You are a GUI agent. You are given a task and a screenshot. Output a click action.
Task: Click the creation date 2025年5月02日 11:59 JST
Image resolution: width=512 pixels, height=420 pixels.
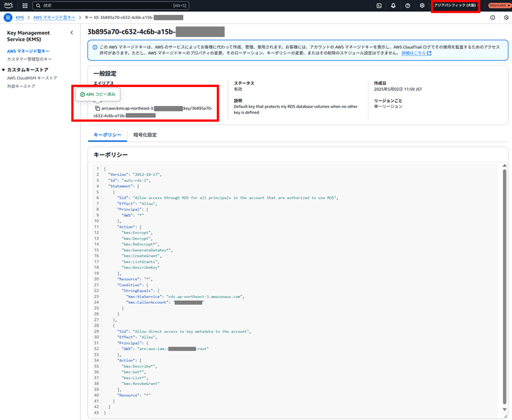(398, 89)
